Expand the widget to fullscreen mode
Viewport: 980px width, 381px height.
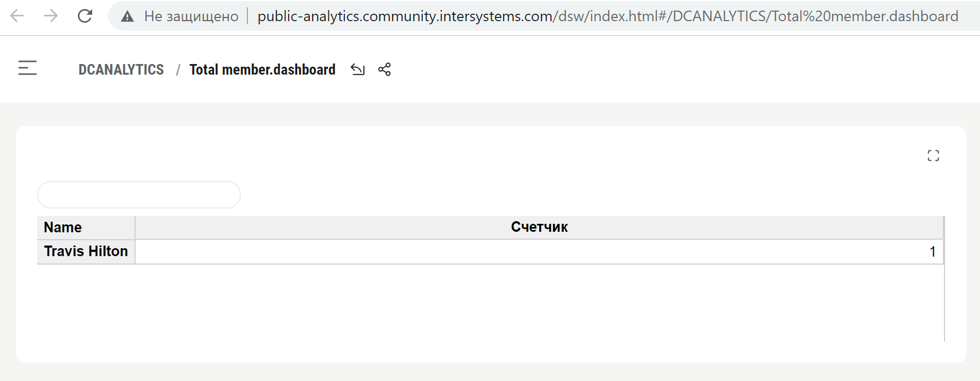tap(934, 155)
